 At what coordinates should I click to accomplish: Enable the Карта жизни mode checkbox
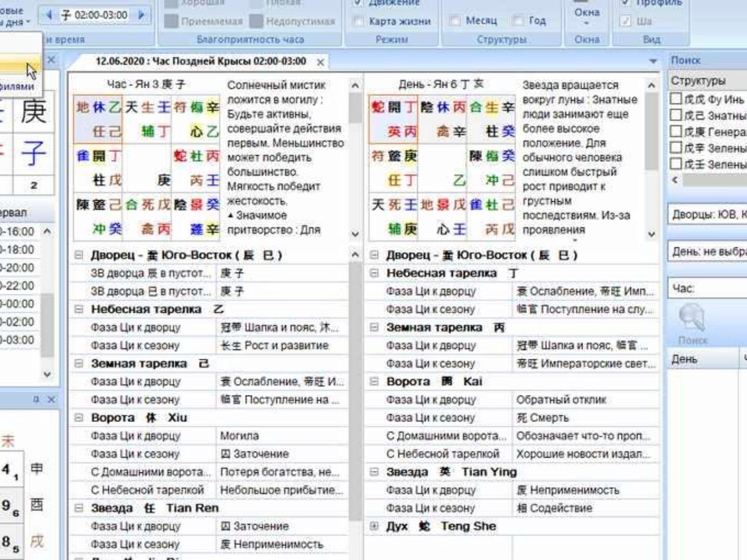[x=358, y=21]
